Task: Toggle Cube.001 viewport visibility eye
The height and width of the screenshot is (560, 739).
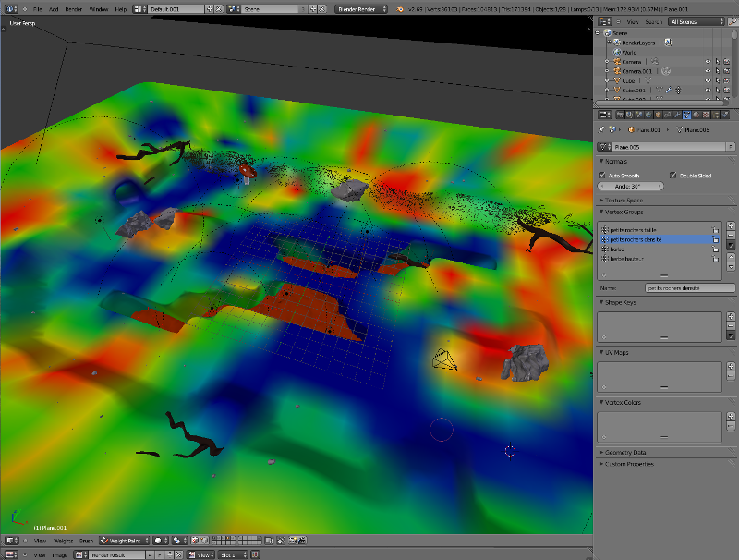Action: (708, 90)
